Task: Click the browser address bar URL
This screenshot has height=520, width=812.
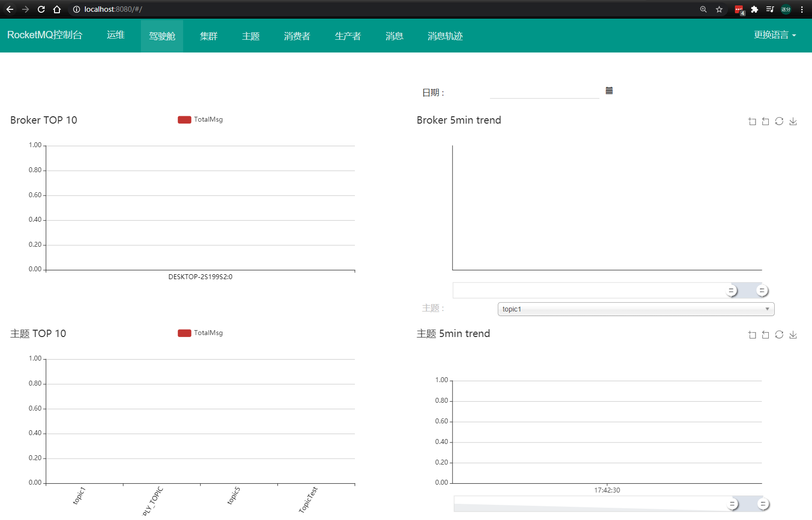Action: tap(113, 9)
